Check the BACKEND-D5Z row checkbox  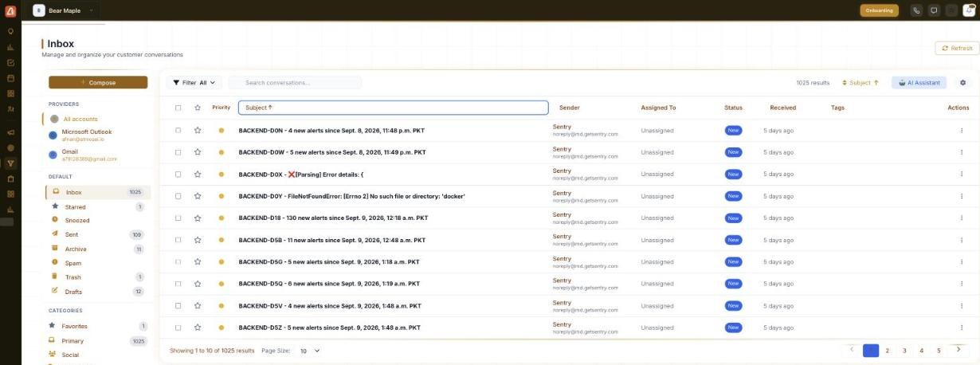[178, 328]
